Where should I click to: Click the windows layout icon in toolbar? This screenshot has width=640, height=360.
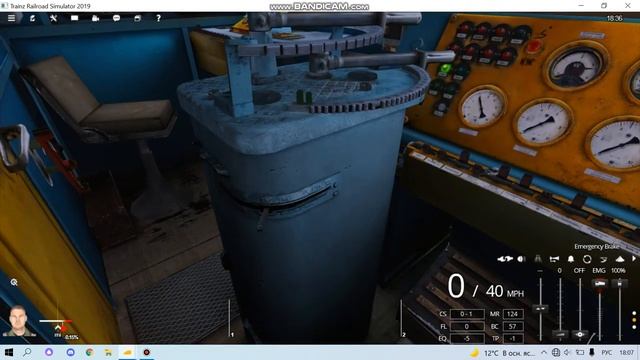(138, 18)
